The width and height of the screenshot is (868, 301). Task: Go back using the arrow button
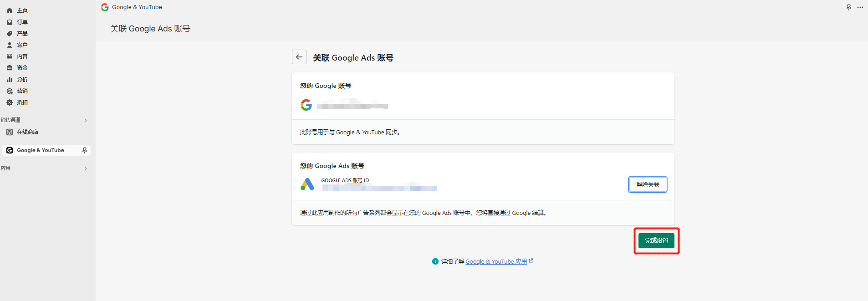[299, 57]
